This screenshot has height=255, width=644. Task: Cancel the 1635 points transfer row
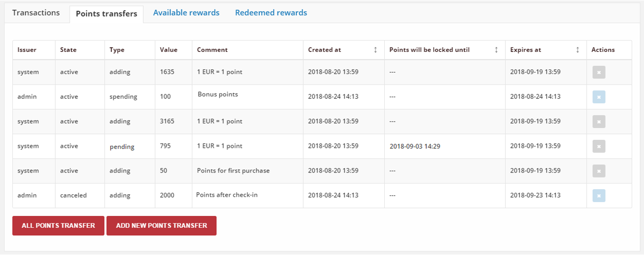(x=599, y=72)
